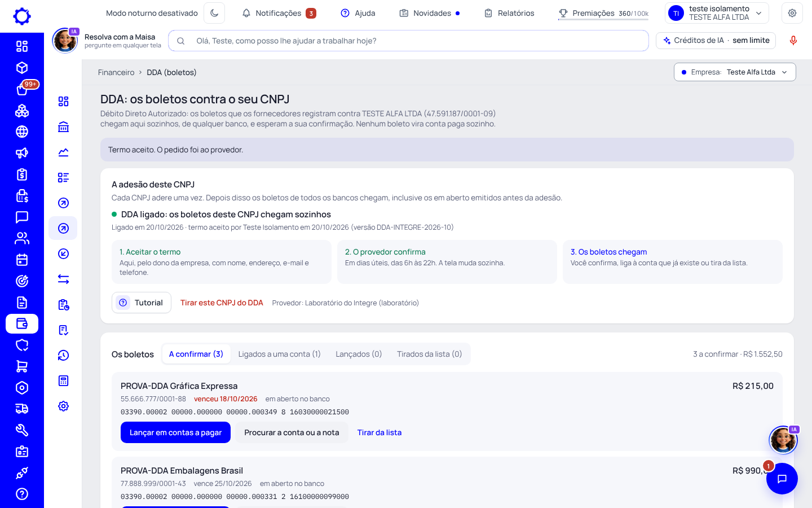This screenshot has width=812, height=508.
Task: Open the shopping bag icon with 99+ badge
Action: [x=22, y=89]
